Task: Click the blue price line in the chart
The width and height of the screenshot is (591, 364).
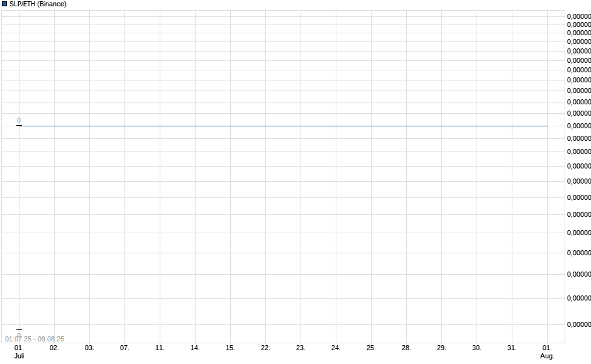Action: click(283, 126)
